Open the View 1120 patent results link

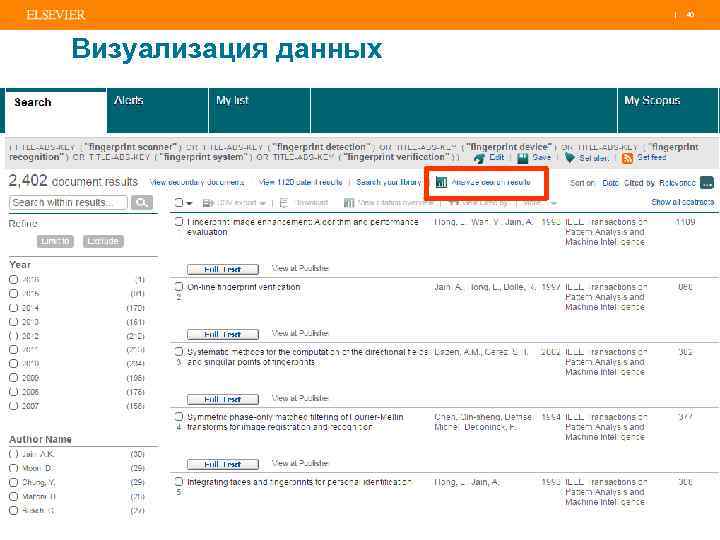[300, 182]
